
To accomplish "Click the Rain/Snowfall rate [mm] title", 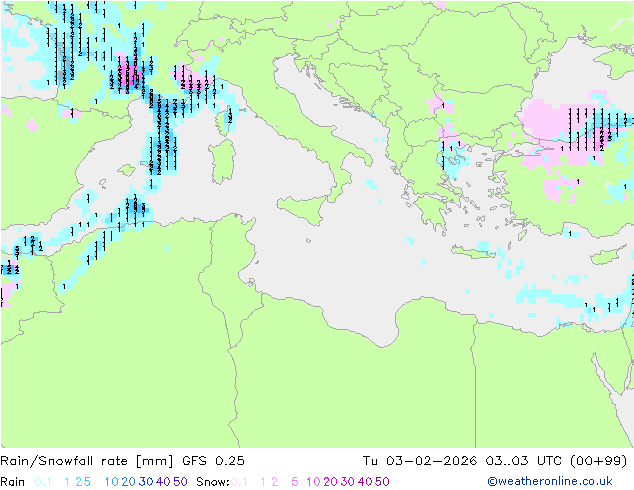I will coord(87,461).
